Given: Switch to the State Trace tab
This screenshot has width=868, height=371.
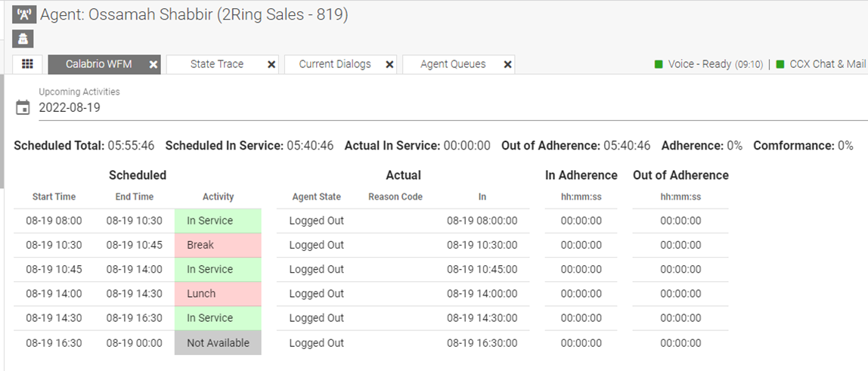Looking at the screenshot, I should 216,64.
